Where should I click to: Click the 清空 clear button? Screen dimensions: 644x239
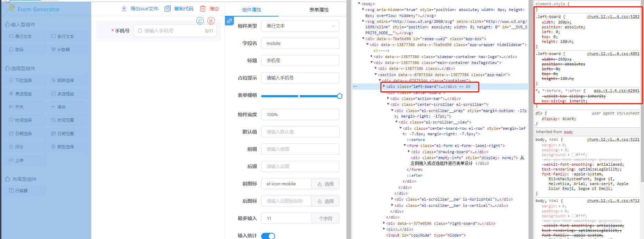(x=210, y=8)
